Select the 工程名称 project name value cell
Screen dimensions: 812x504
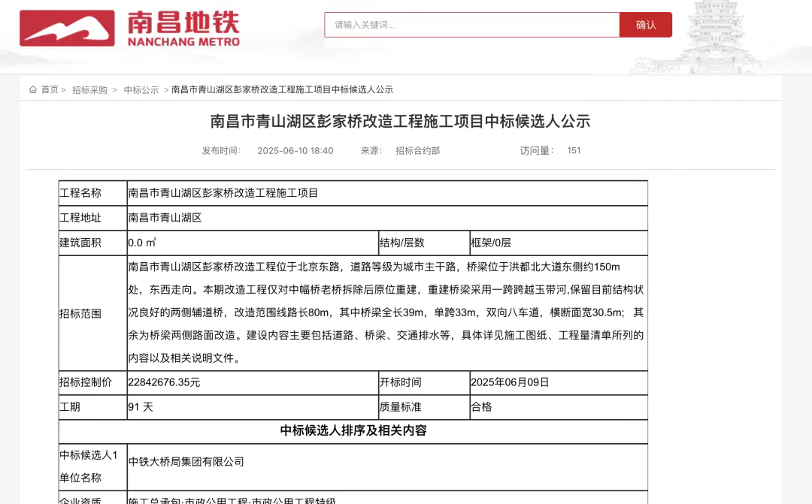pos(223,193)
